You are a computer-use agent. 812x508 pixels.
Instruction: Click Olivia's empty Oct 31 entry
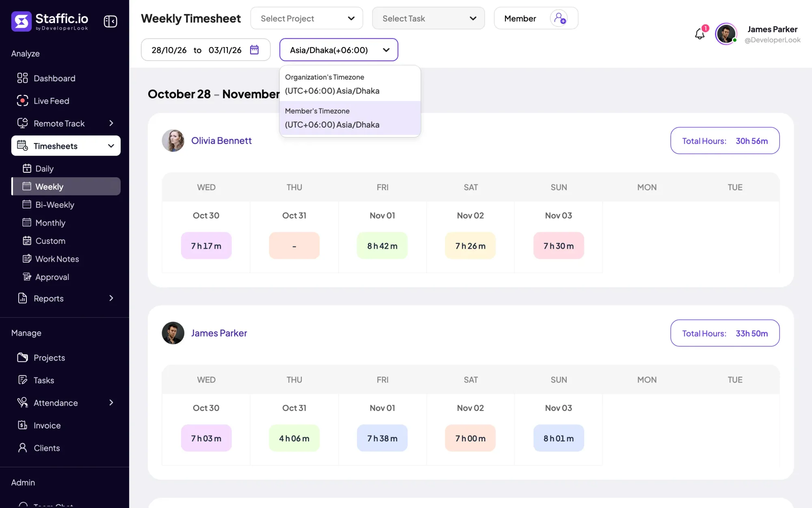click(294, 246)
